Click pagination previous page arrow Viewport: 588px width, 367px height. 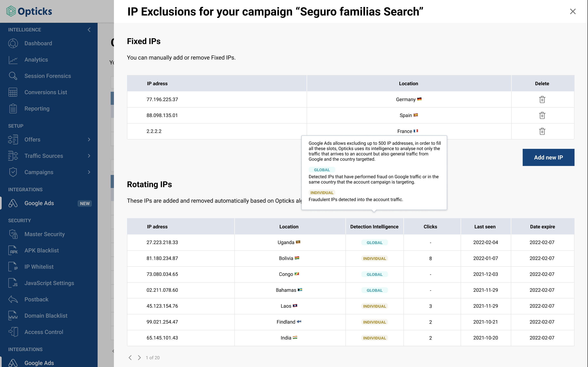tap(130, 358)
